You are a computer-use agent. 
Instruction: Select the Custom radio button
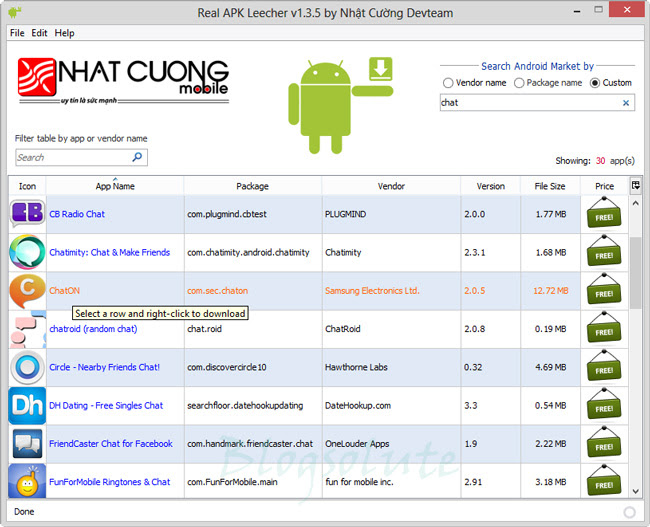point(595,83)
